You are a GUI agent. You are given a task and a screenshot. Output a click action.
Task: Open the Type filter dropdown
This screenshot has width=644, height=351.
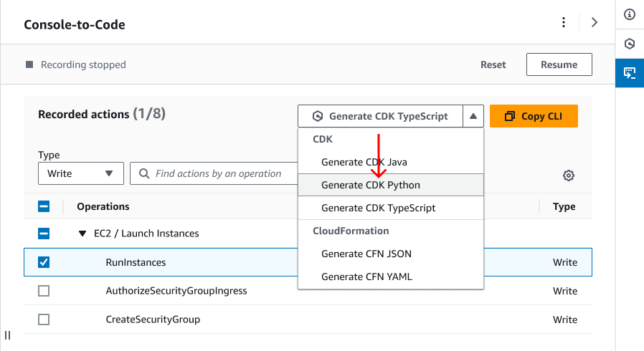[x=80, y=173]
